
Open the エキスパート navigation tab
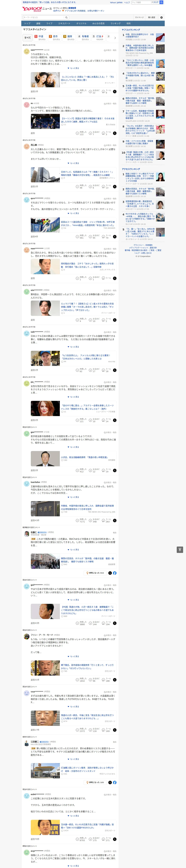click(x=64, y=24)
